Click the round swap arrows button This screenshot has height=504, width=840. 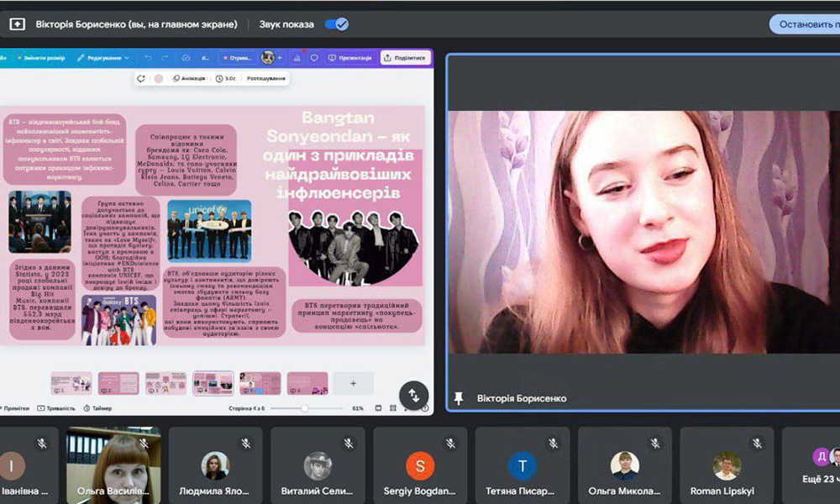click(x=413, y=395)
